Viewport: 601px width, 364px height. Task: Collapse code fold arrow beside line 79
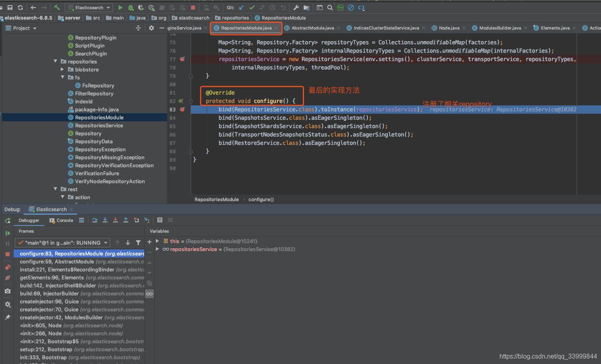pos(191,75)
